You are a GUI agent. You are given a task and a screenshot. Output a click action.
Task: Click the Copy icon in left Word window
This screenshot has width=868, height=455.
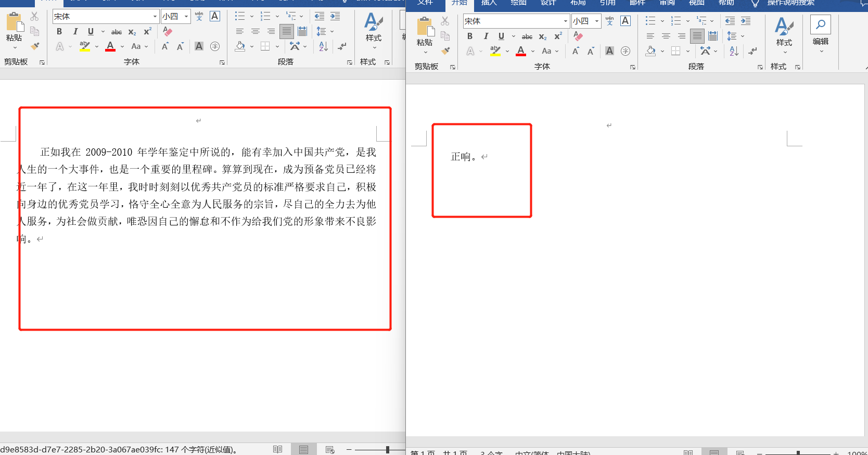click(x=34, y=31)
